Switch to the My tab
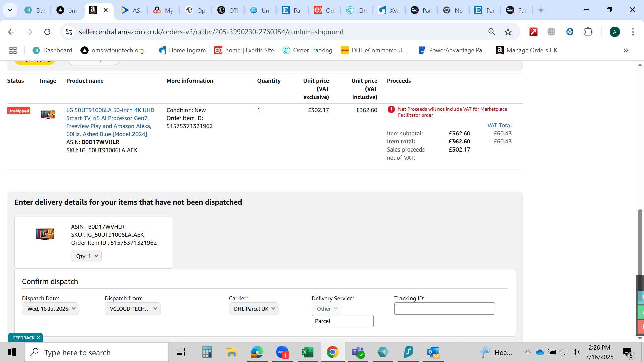 click(x=163, y=10)
